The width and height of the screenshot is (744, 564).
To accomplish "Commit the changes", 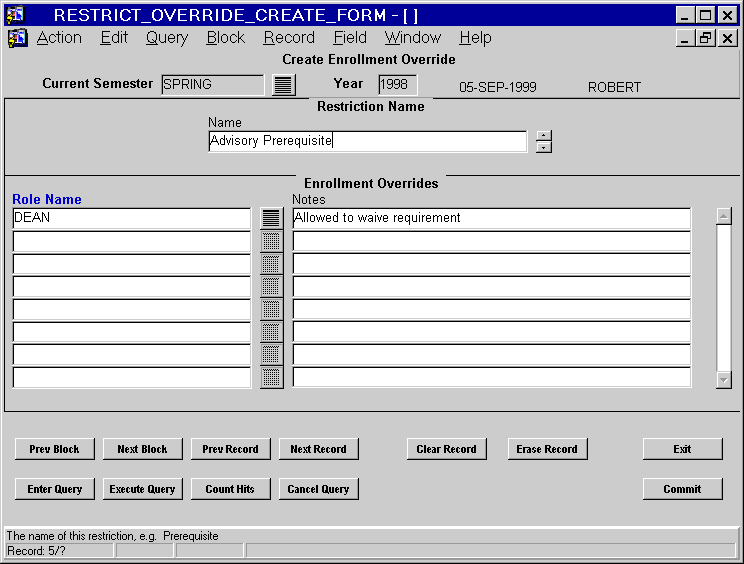I will [682, 489].
